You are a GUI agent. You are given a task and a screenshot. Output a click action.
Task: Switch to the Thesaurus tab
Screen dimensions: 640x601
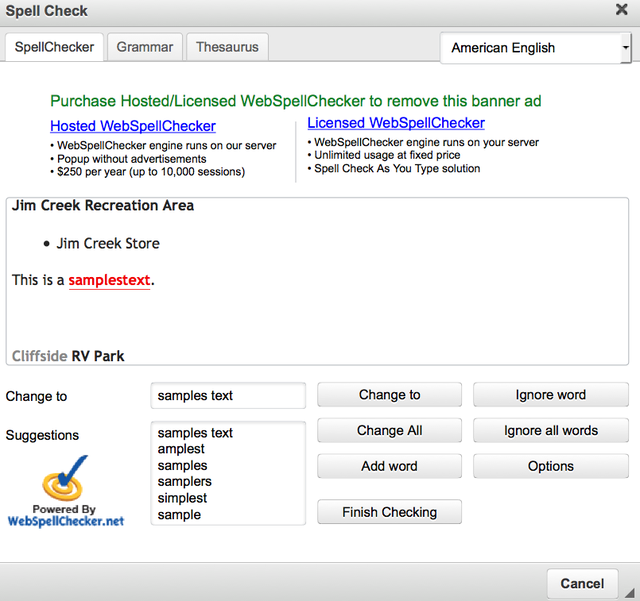pyautogui.click(x=227, y=47)
